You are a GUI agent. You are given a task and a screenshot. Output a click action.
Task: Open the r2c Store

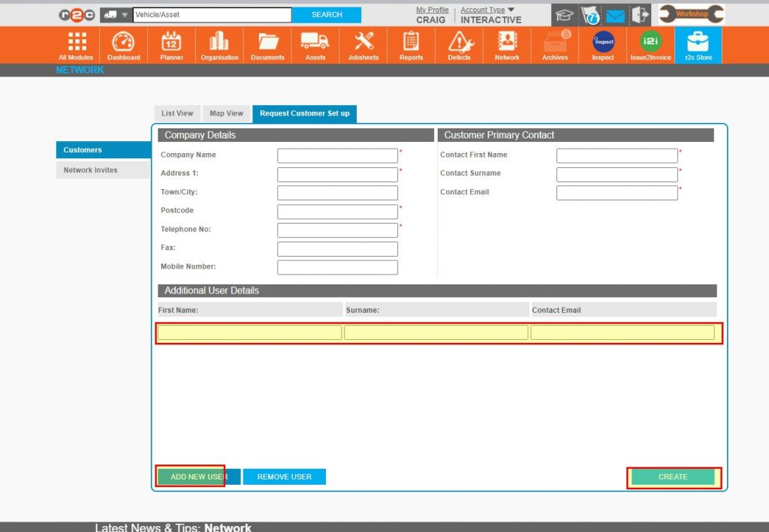click(698, 44)
